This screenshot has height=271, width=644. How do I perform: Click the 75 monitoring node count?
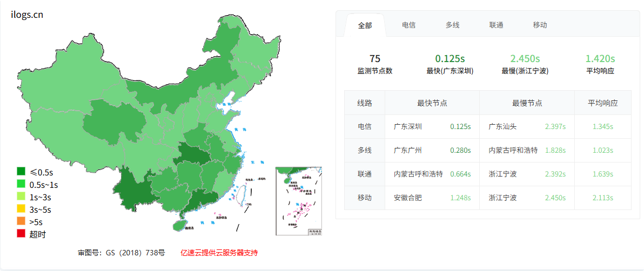pyautogui.click(x=374, y=59)
